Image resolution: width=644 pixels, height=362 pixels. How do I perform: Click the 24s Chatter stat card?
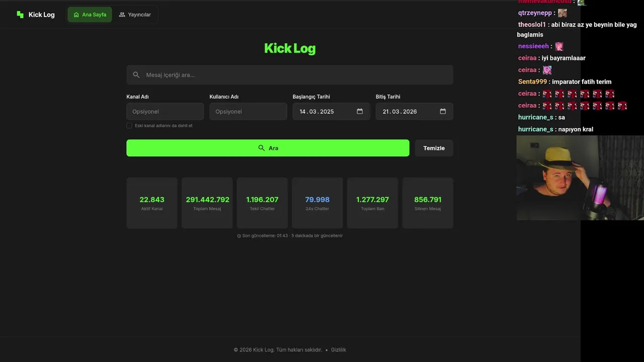(x=317, y=203)
